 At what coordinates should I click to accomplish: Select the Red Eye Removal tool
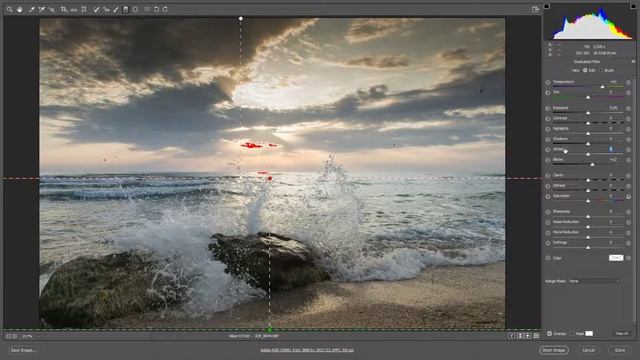(106, 9)
